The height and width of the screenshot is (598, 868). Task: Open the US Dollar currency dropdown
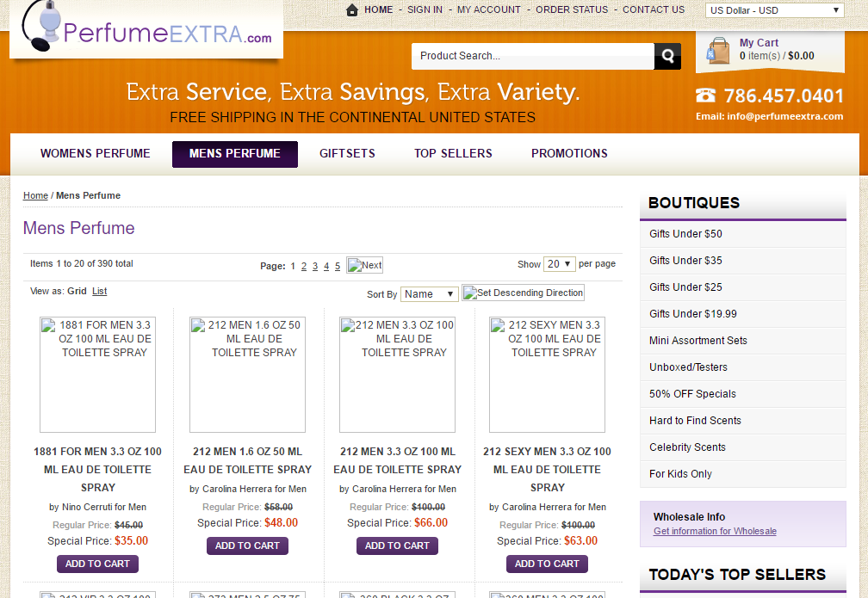[774, 10]
